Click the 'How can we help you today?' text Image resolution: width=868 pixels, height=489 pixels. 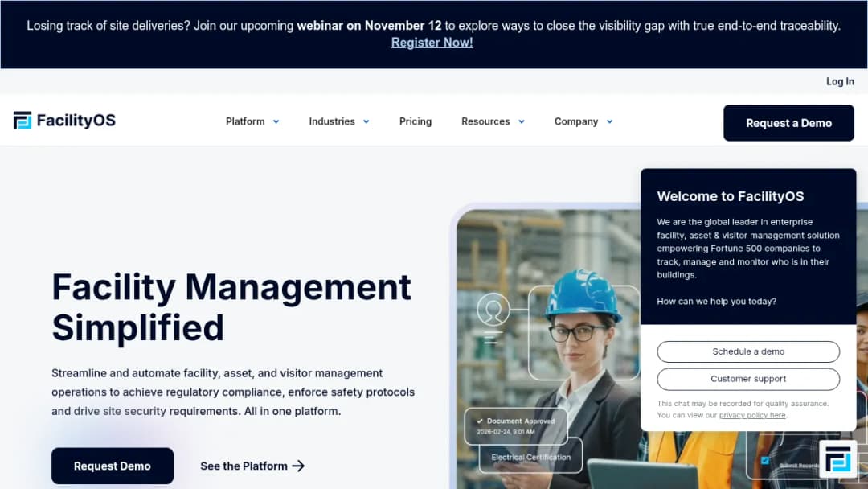tap(716, 302)
